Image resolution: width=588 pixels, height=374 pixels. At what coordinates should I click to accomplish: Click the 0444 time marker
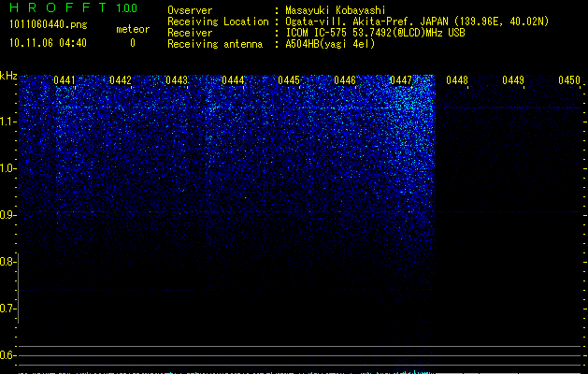coord(233,80)
